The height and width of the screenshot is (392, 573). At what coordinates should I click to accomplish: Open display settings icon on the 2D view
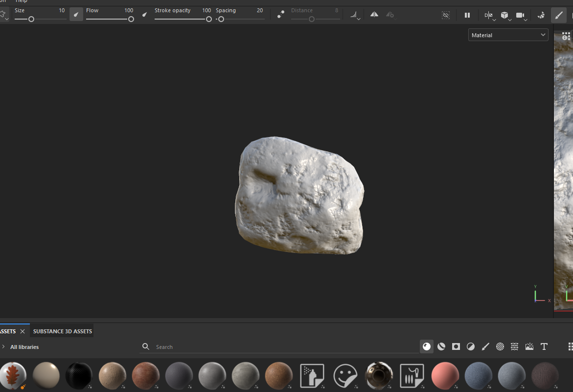click(566, 36)
